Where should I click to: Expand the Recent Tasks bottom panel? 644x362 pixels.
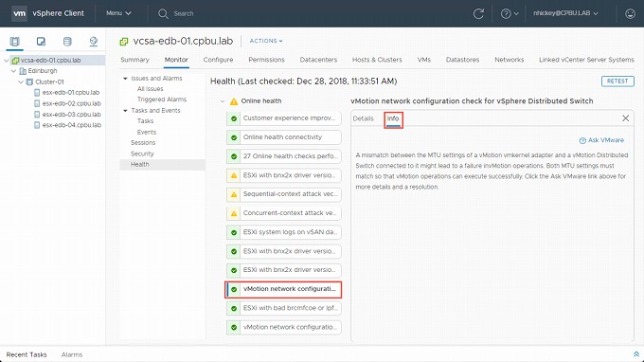click(635, 354)
